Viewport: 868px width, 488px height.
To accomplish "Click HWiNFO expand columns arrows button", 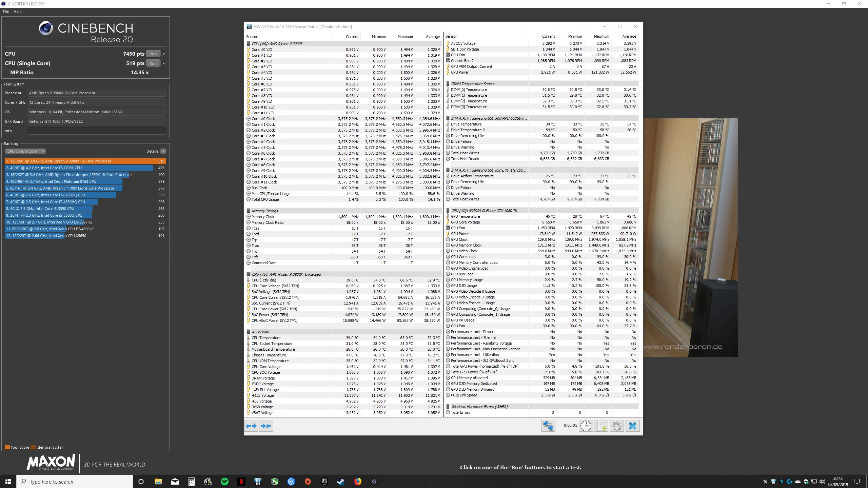I will (251, 426).
